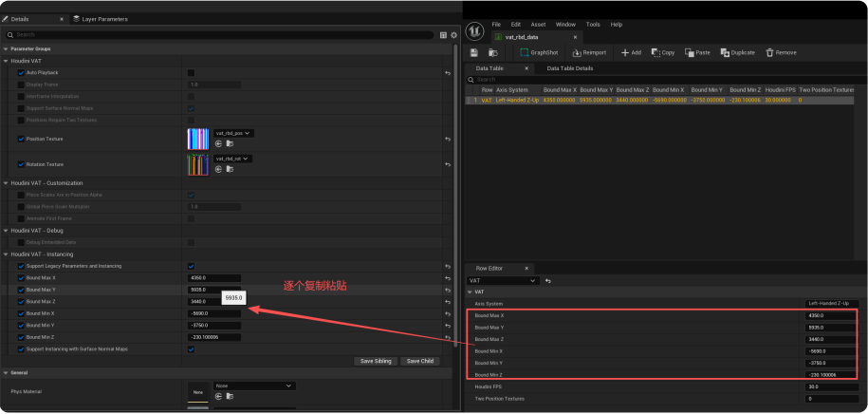
Task: Toggle the Auto Playback override checkbox
Action: pos(21,72)
